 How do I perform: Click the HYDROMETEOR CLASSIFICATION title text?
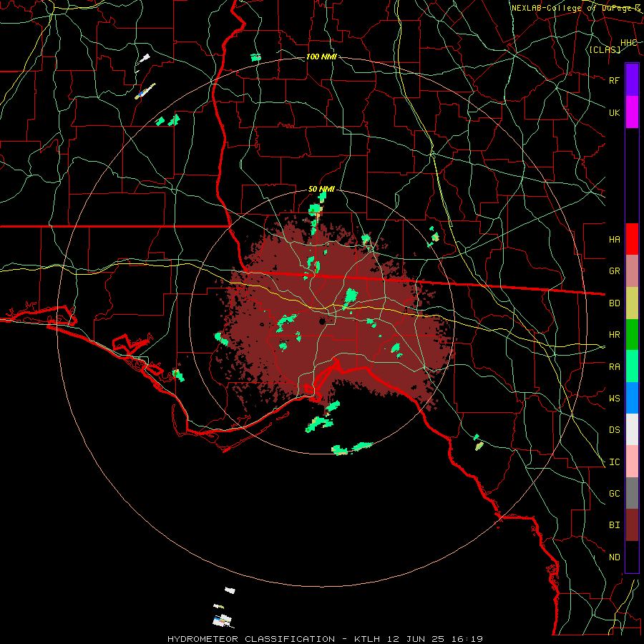(x=251, y=639)
